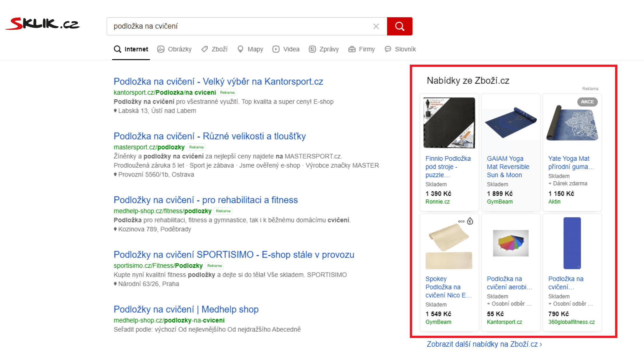Switch to the Internet tab
Viewport: 644px width, 364px height.
(131, 49)
